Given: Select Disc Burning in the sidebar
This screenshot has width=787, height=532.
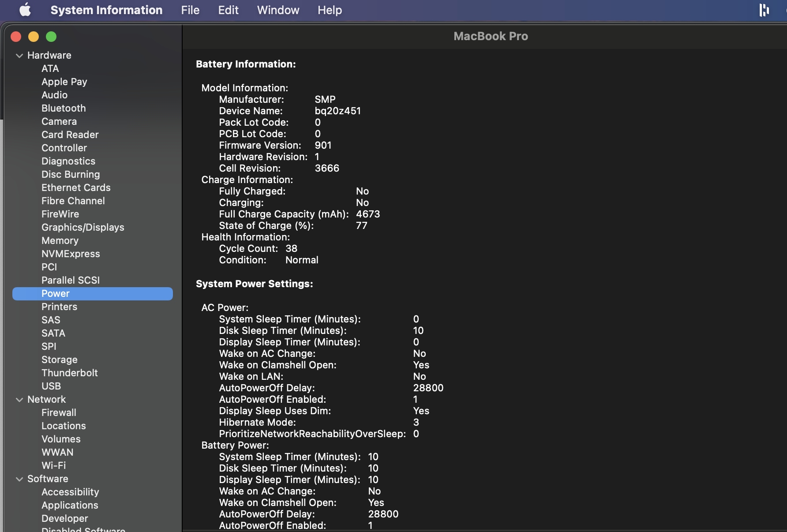Looking at the screenshot, I should pyautogui.click(x=71, y=174).
